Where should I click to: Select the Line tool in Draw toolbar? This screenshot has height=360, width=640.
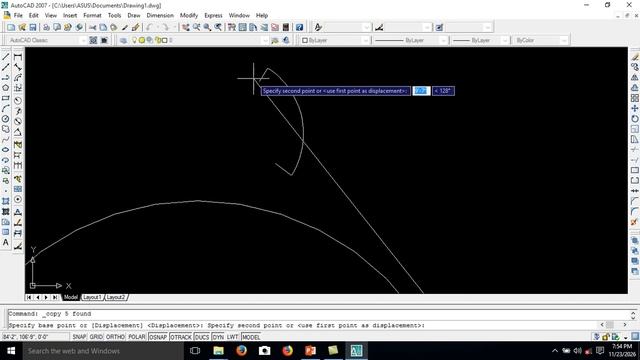coord(6,57)
